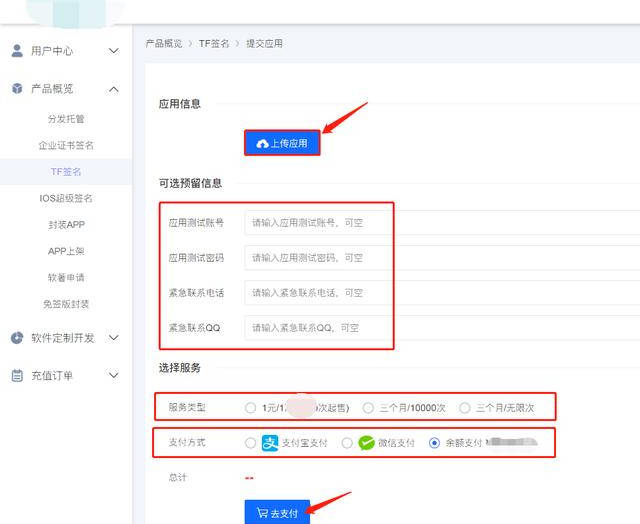Select the 1元 service type radio
The image size is (640, 524).
click(250, 408)
